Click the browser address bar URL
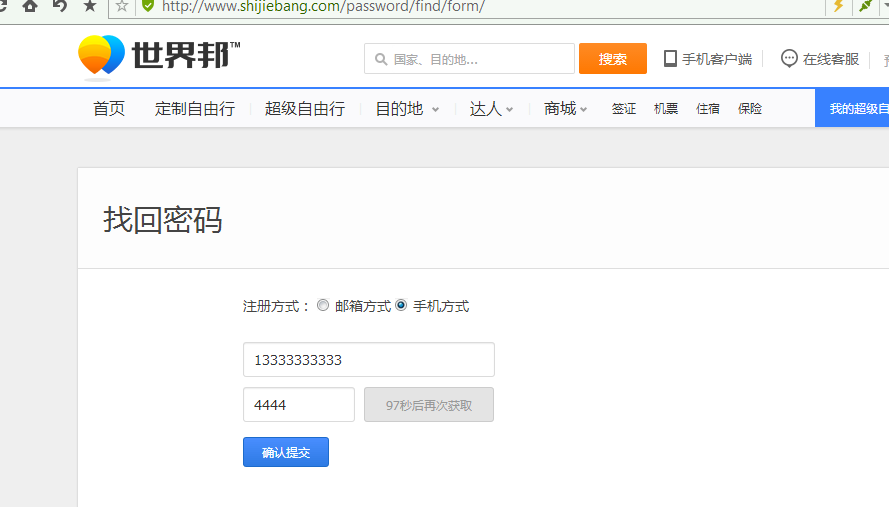This screenshot has width=889, height=507. pyautogui.click(x=323, y=7)
